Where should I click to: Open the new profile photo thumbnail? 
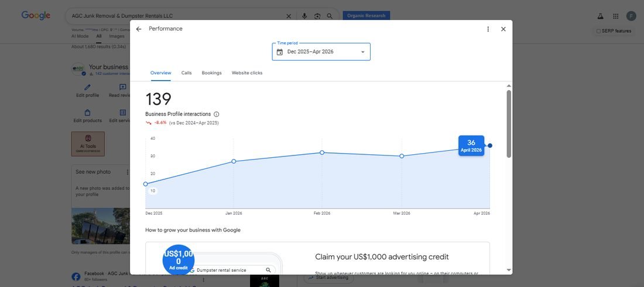pos(101,226)
